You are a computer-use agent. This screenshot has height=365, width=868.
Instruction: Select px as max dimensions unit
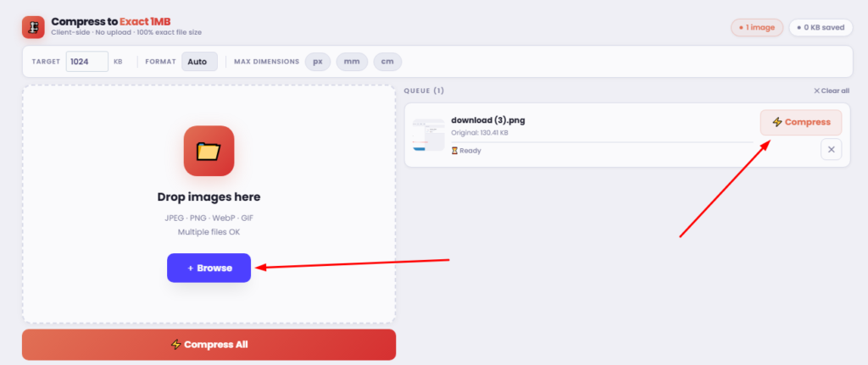pos(318,61)
